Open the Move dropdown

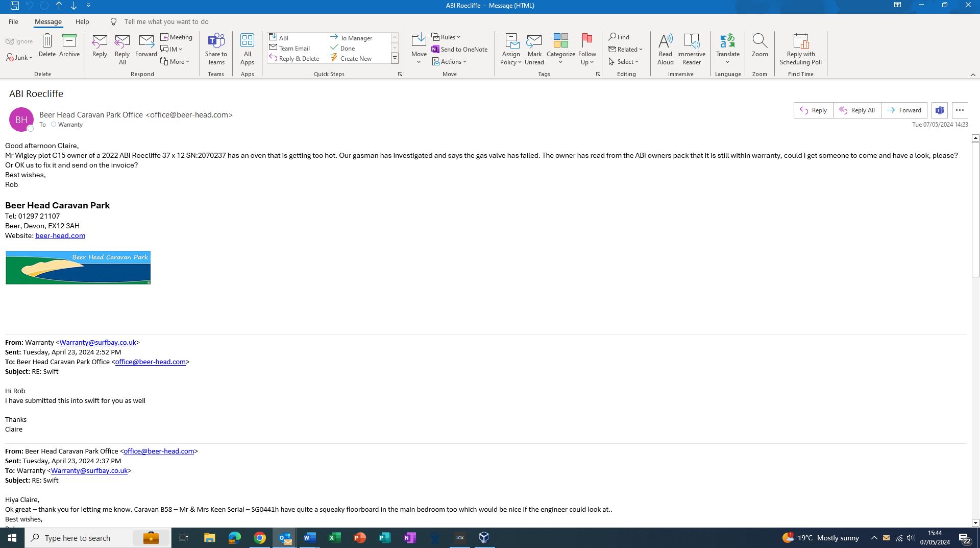click(x=419, y=50)
